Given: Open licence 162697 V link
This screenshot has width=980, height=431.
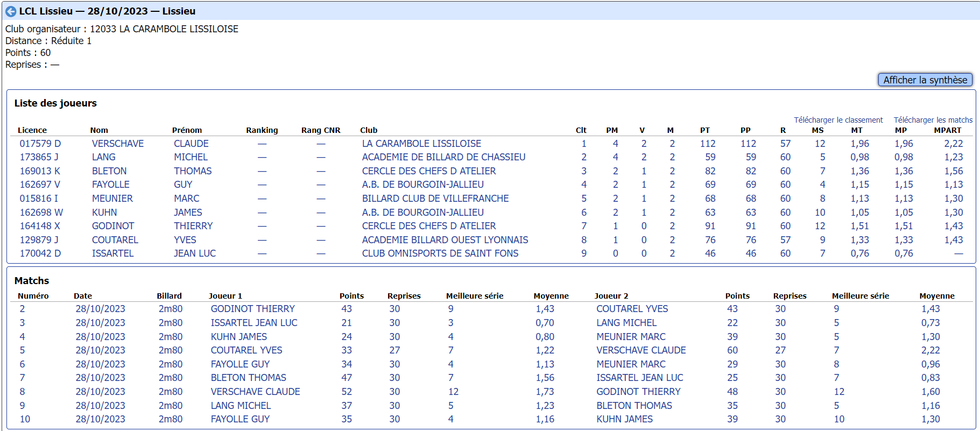Looking at the screenshot, I should pyautogui.click(x=40, y=185).
